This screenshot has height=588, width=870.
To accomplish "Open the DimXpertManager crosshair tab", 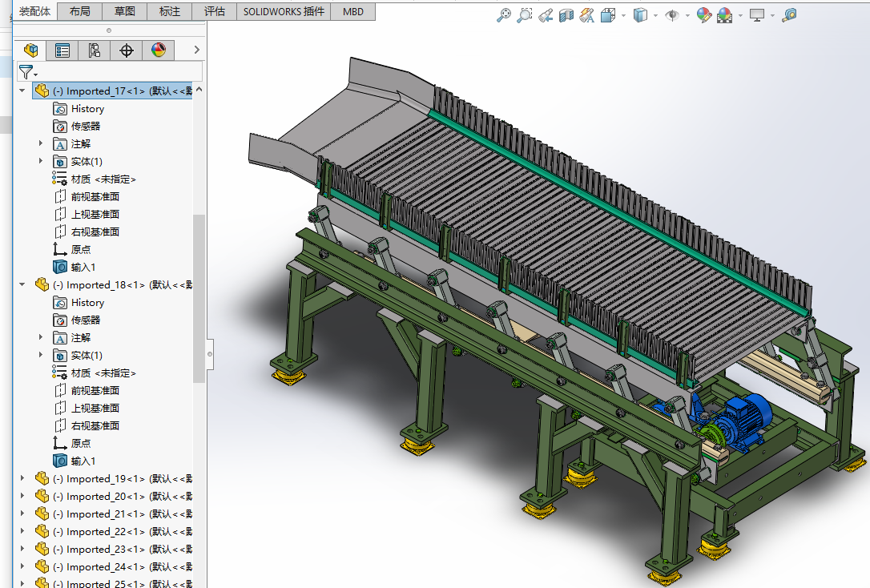I will pyautogui.click(x=127, y=50).
